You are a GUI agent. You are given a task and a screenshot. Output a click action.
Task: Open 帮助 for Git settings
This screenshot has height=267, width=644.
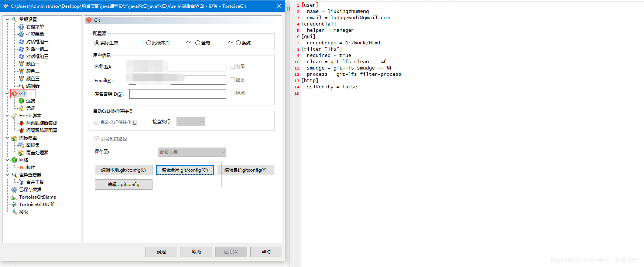(266, 252)
